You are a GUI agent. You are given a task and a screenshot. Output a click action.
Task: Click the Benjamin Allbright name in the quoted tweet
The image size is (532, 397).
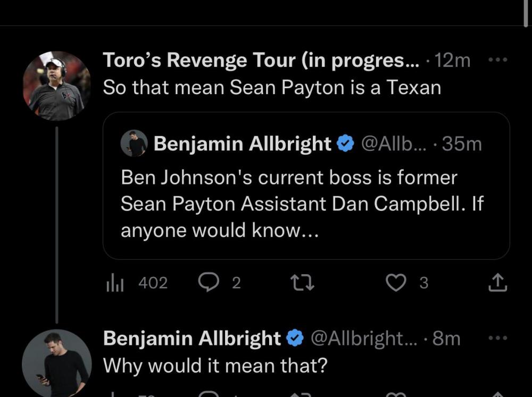[242, 143]
